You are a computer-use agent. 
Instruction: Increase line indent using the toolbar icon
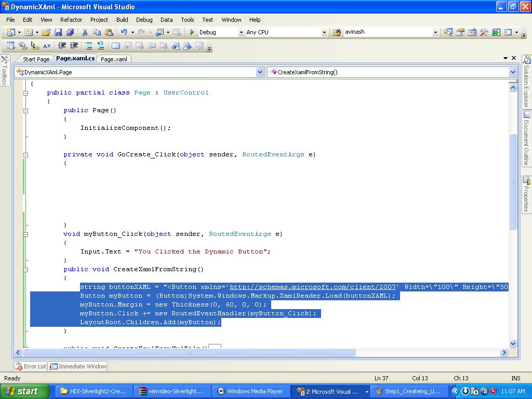point(74,46)
